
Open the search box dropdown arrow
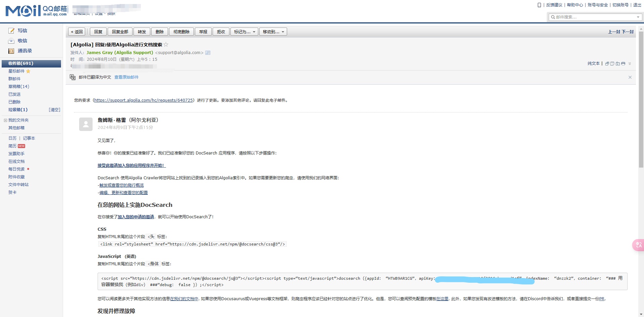tap(638, 17)
